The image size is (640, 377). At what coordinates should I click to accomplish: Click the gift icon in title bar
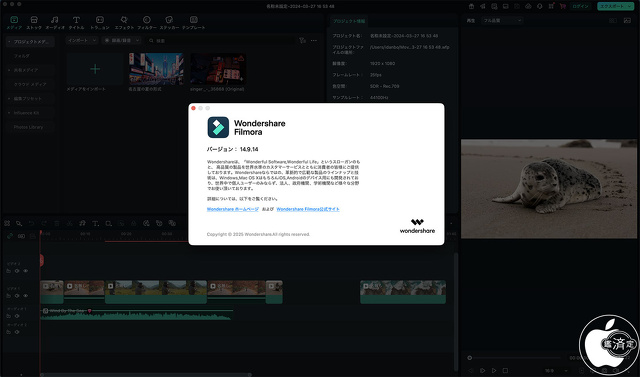click(471, 6)
